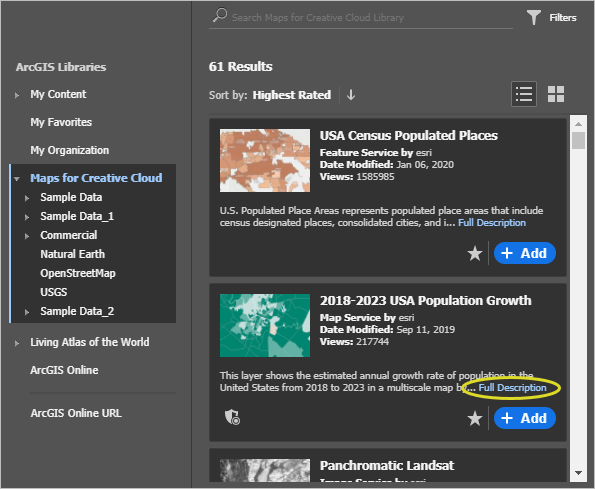Image resolution: width=595 pixels, height=489 pixels.
Task: Click the results list scrollbar thumb
Action: (578, 140)
